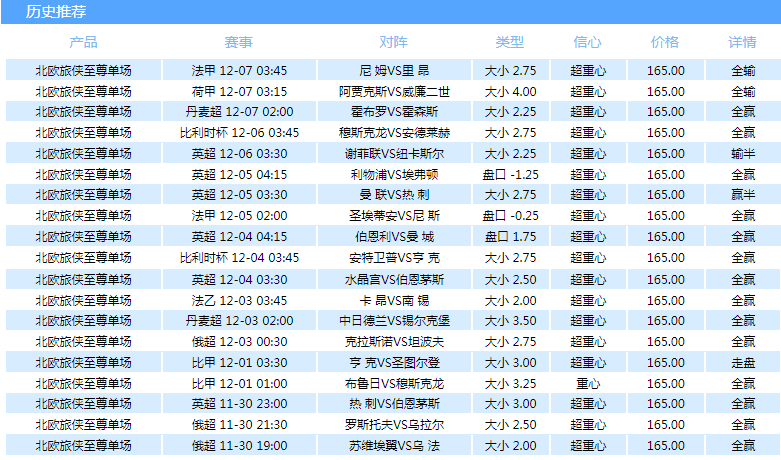Select match cell 比甲 12-01 03:30
This screenshot has width=781, height=460.
tap(239, 362)
